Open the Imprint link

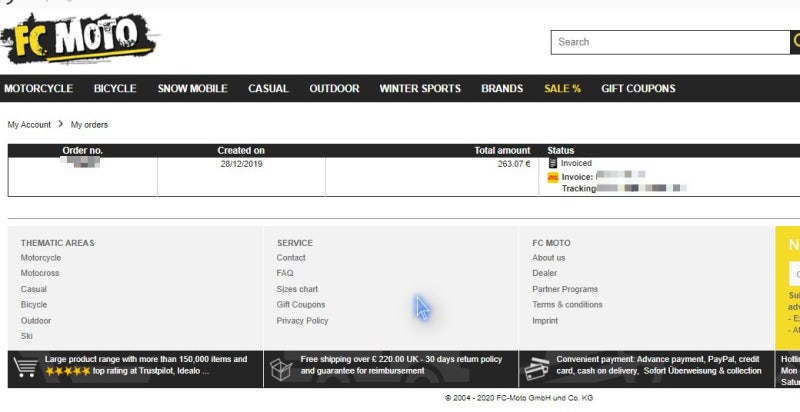click(x=545, y=320)
